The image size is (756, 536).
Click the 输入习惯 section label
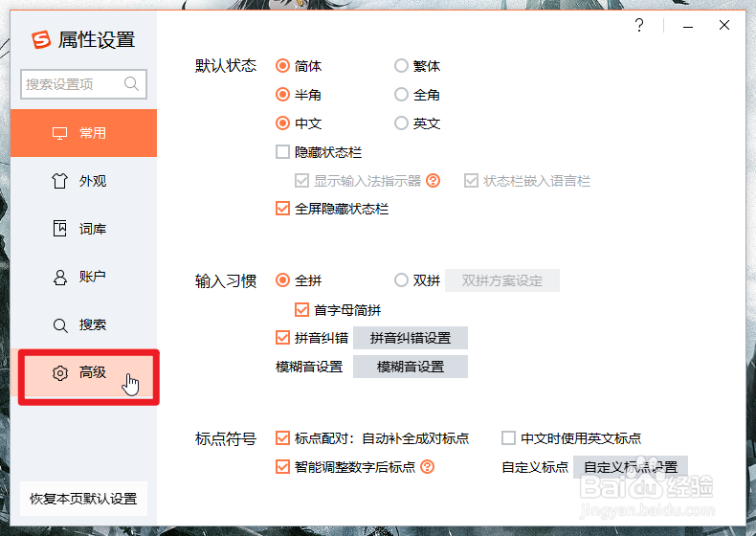coord(226,280)
